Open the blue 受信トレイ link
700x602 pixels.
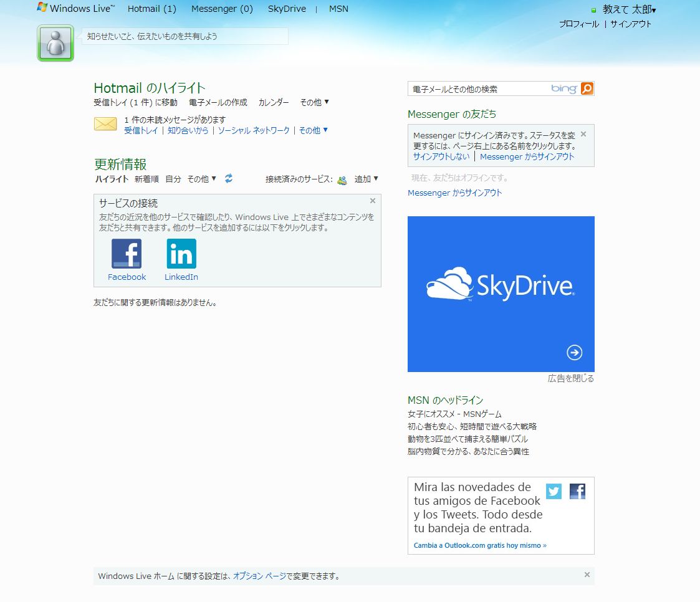click(141, 130)
